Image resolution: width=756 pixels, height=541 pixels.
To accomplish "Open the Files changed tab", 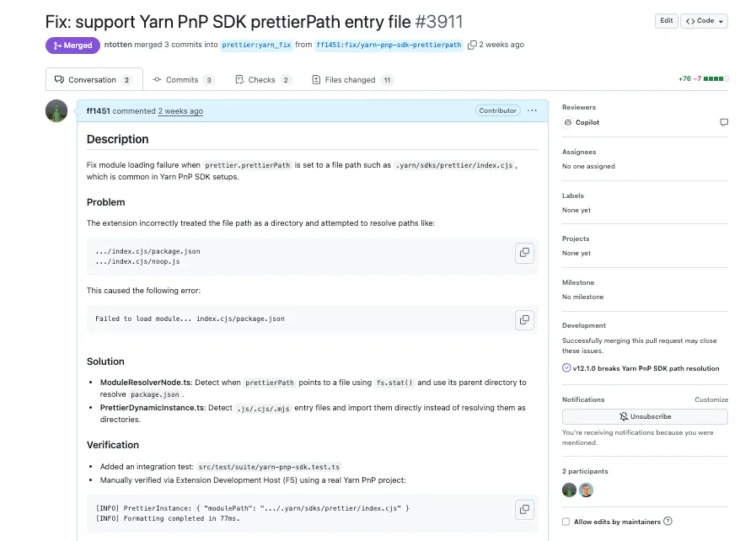I will 353,79.
